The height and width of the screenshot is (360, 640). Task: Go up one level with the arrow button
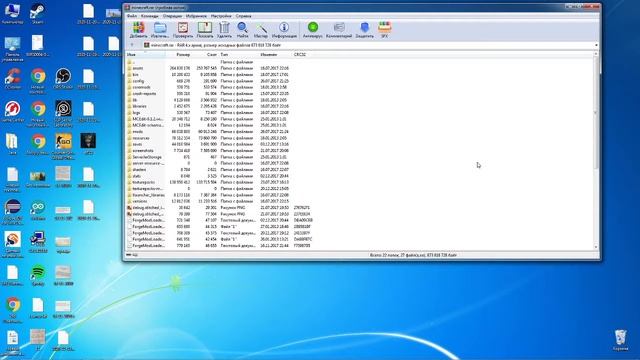132,45
